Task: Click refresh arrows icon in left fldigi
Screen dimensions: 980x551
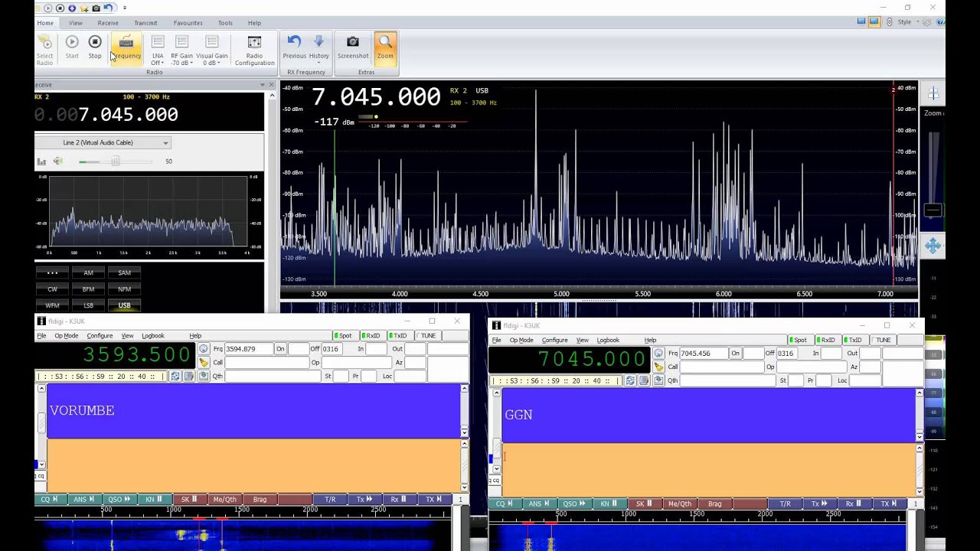Action: [175, 377]
